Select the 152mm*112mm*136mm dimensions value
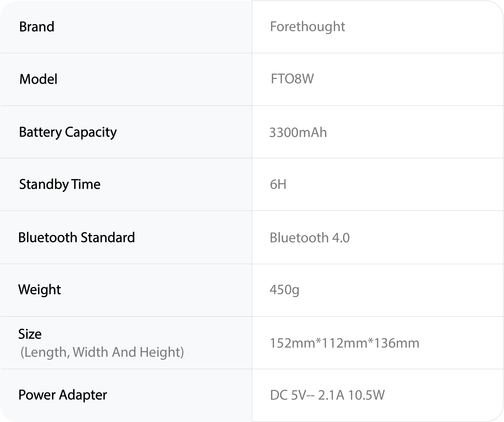This screenshot has width=504, height=422. (344, 343)
